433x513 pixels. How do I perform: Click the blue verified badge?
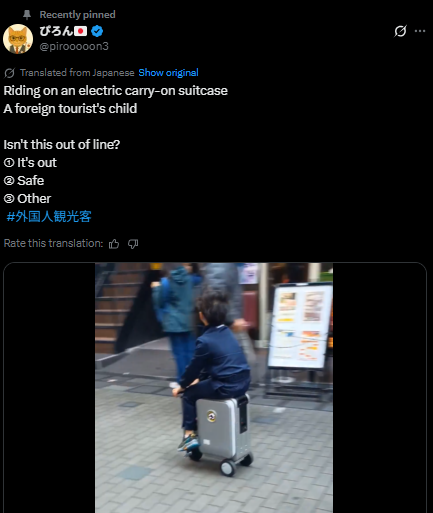tap(97, 31)
